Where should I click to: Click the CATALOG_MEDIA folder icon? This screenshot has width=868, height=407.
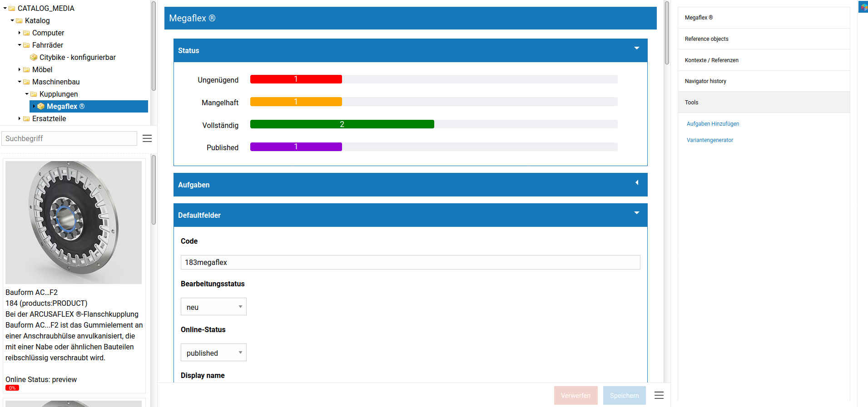12,8
